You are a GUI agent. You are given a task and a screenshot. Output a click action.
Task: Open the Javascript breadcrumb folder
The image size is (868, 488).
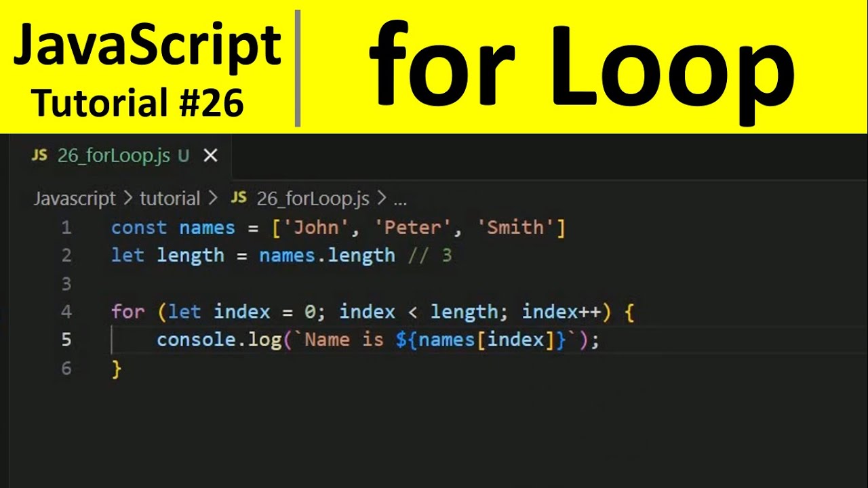75,199
